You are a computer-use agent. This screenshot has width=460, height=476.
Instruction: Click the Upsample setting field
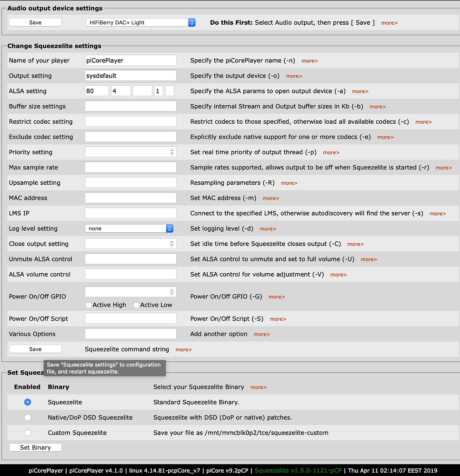[x=130, y=182]
